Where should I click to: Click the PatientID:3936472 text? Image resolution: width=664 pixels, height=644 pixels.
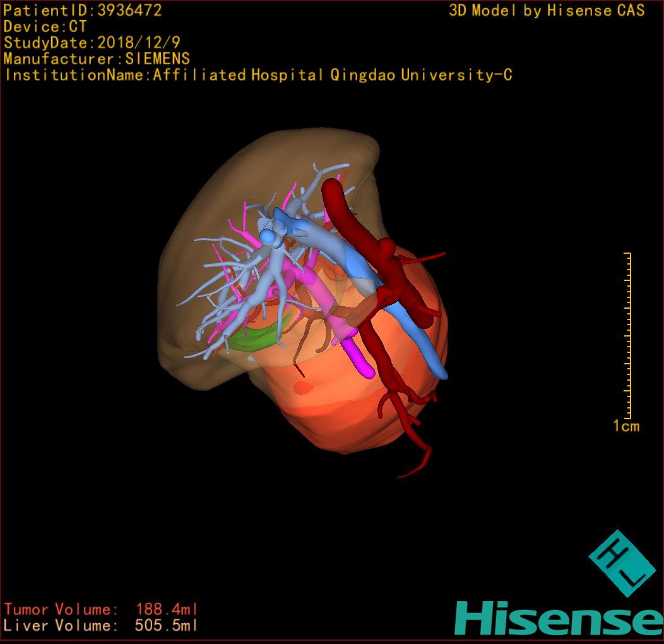tap(83, 10)
